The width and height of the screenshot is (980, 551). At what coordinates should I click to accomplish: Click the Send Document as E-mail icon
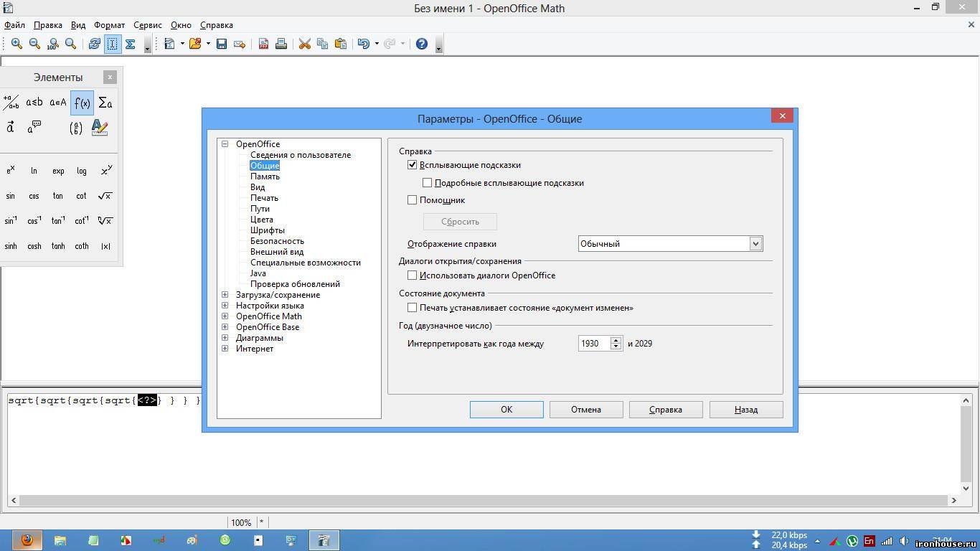(x=240, y=44)
